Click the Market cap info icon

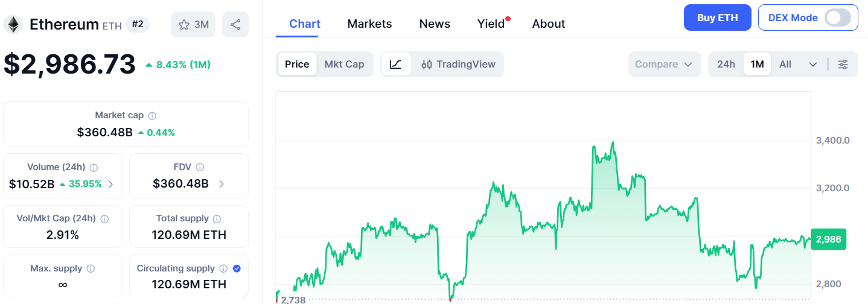click(x=153, y=115)
